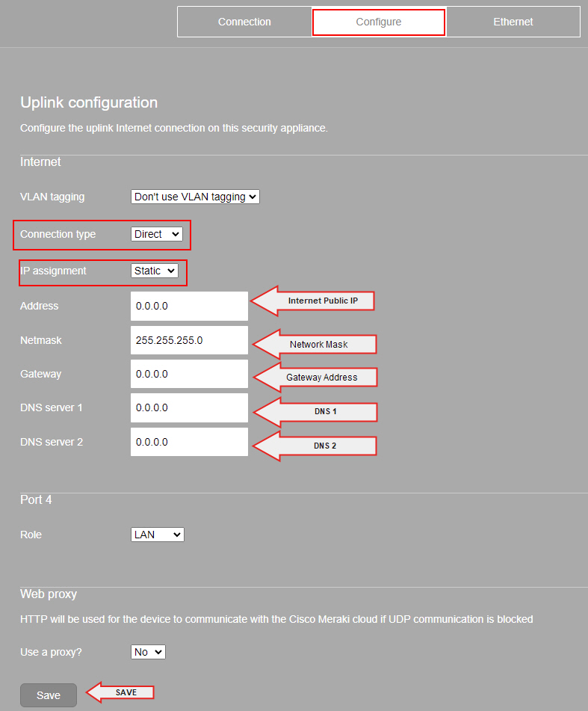The image size is (588, 711).
Task: Click the Internet section heading
Action: 40,162
